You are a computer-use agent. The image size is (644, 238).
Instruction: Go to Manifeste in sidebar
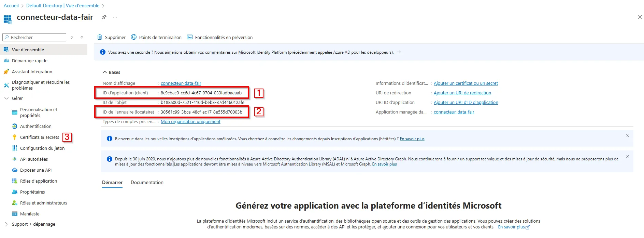point(30,214)
